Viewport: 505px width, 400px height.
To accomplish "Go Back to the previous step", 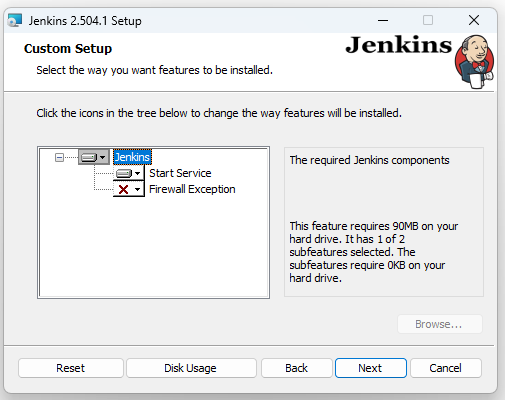I will [297, 368].
